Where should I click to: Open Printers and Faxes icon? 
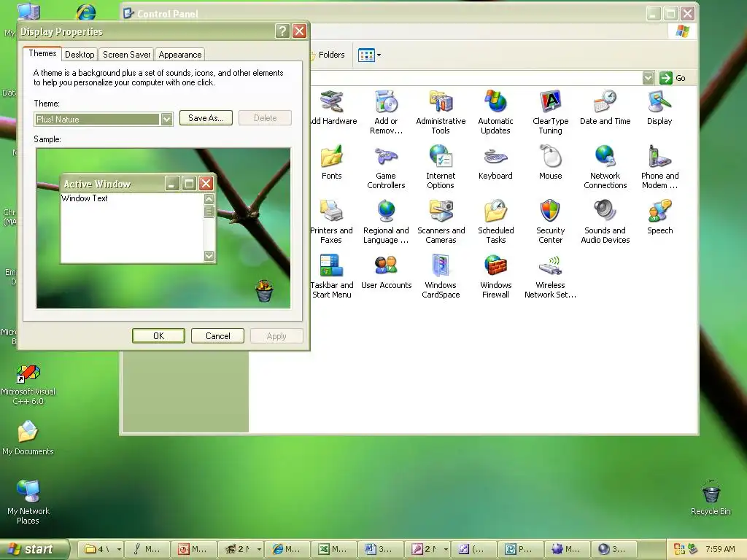pos(332,222)
